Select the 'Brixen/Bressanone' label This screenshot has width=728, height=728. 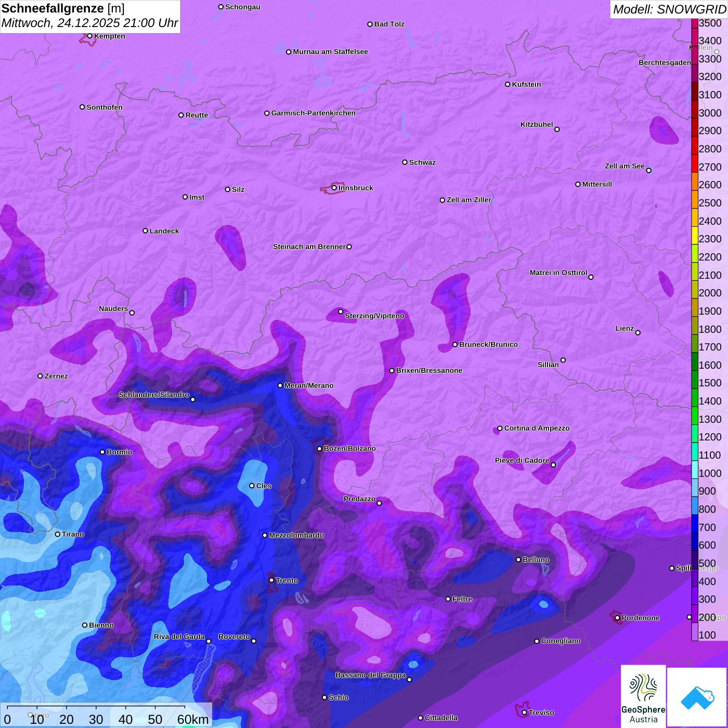[429, 370]
